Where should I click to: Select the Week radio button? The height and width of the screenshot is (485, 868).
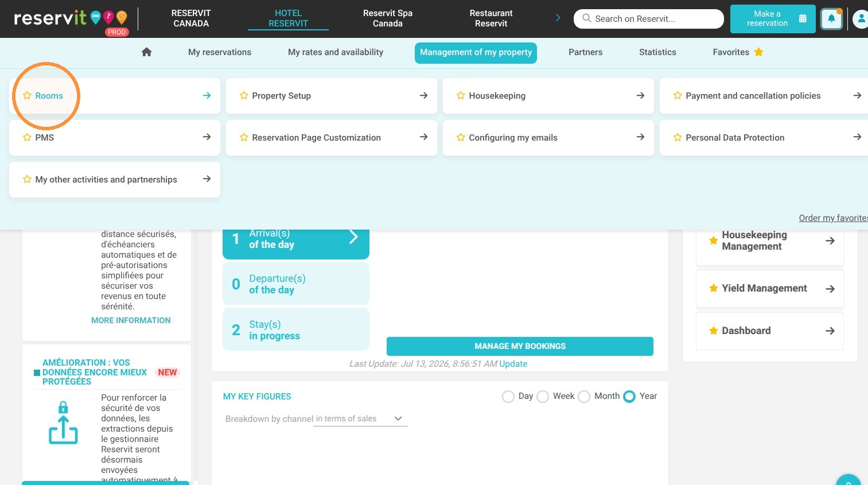pyautogui.click(x=543, y=397)
